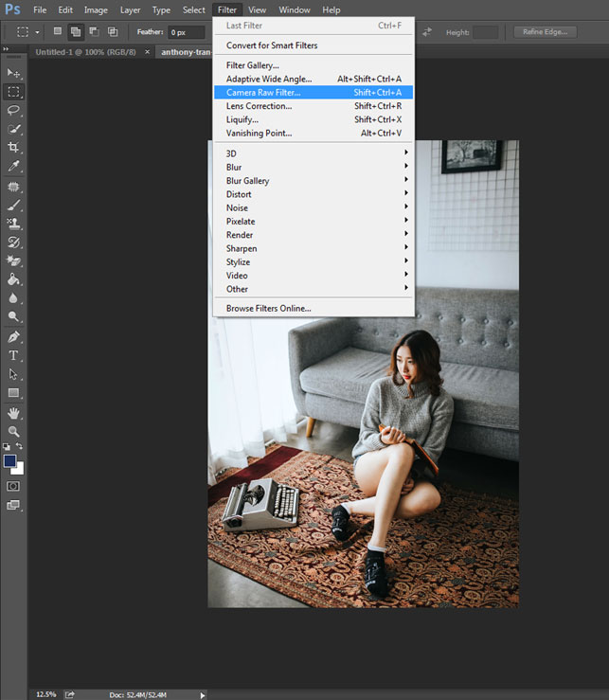Toggle Quick Mask mode
Image resolution: width=609 pixels, height=700 pixels.
(13, 486)
